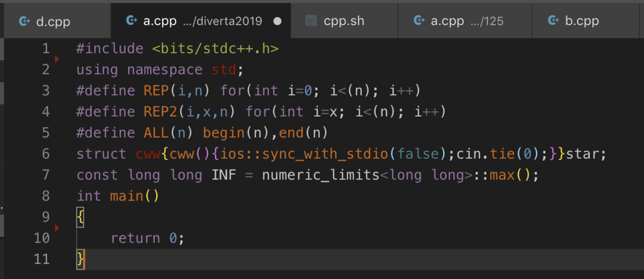
Task: Click the <bits/stdc++.h> header name
Action: point(215,49)
